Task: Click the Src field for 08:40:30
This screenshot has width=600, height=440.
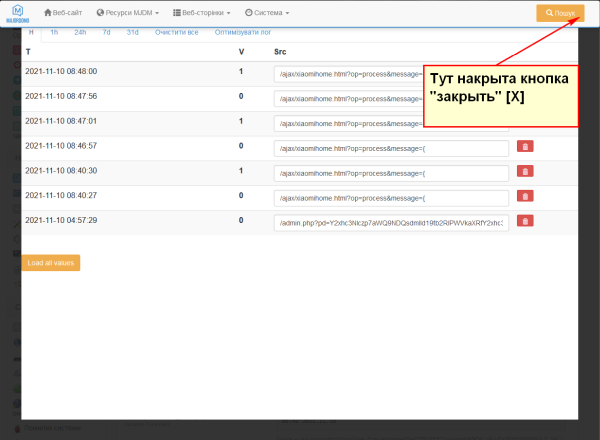Action: (391, 173)
